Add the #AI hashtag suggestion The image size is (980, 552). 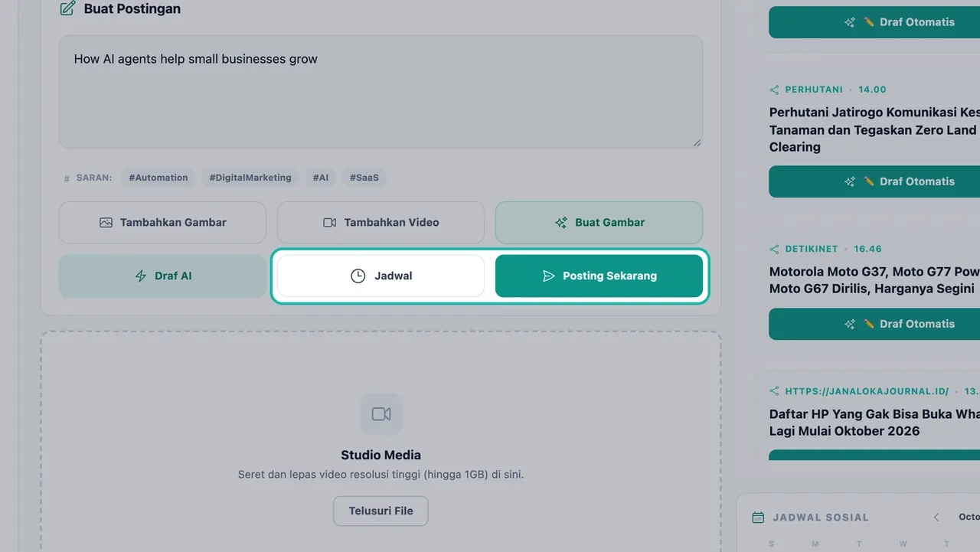(x=321, y=178)
